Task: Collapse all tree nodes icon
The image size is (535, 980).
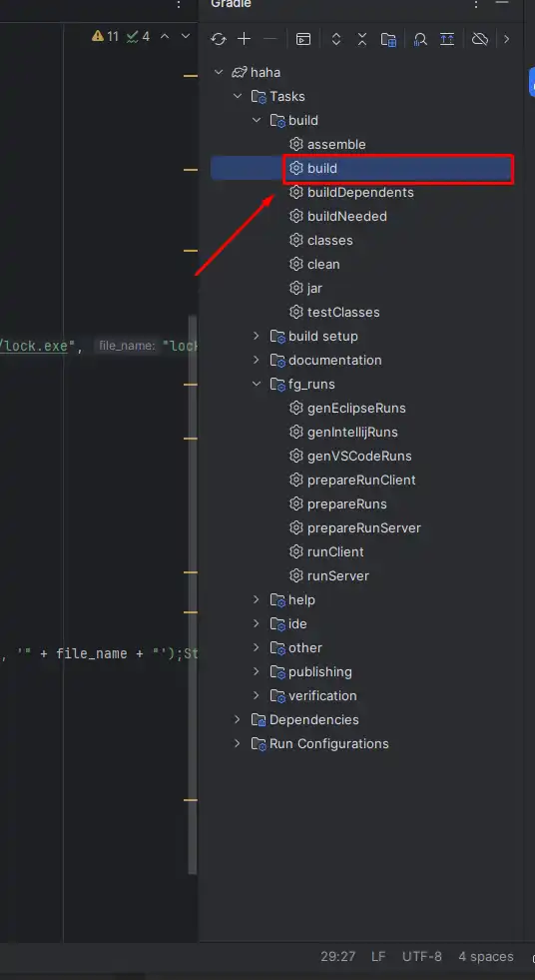Action: 362,39
